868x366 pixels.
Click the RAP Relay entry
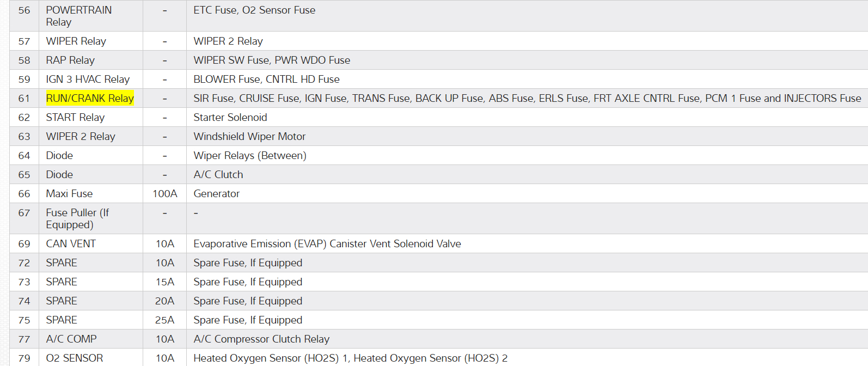click(70, 60)
